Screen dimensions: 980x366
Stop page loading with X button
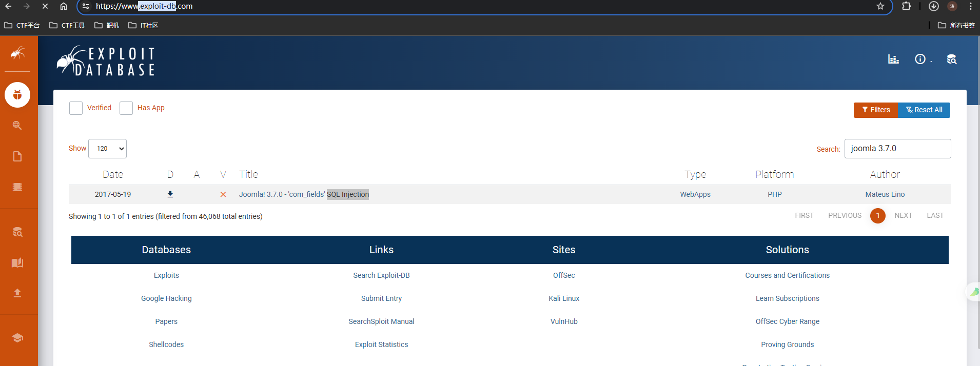[x=45, y=6]
